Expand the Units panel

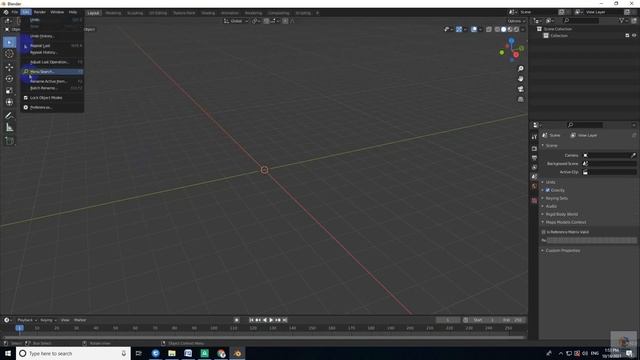pos(549,182)
